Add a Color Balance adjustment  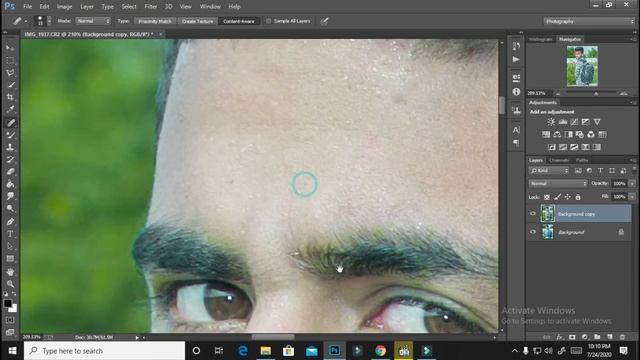pos(557,134)
